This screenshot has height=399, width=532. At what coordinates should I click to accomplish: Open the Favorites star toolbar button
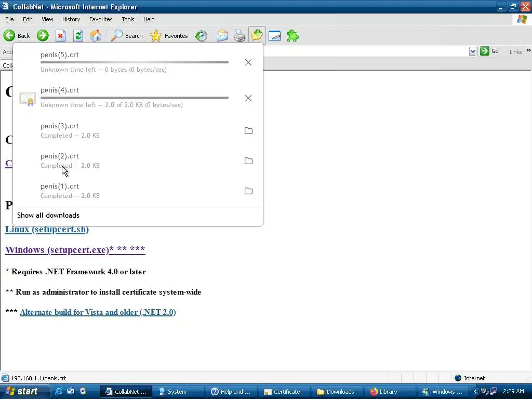[x=169, y=36]
